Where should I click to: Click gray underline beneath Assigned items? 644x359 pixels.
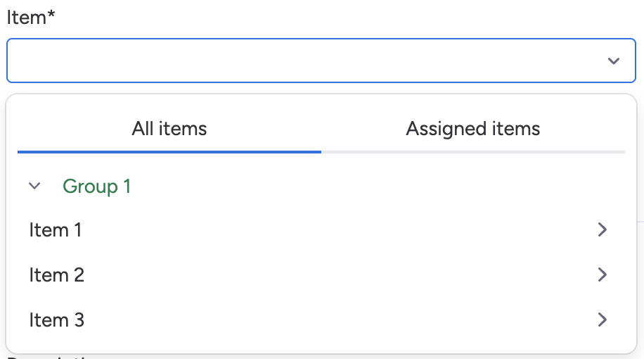tap(473, 151)
